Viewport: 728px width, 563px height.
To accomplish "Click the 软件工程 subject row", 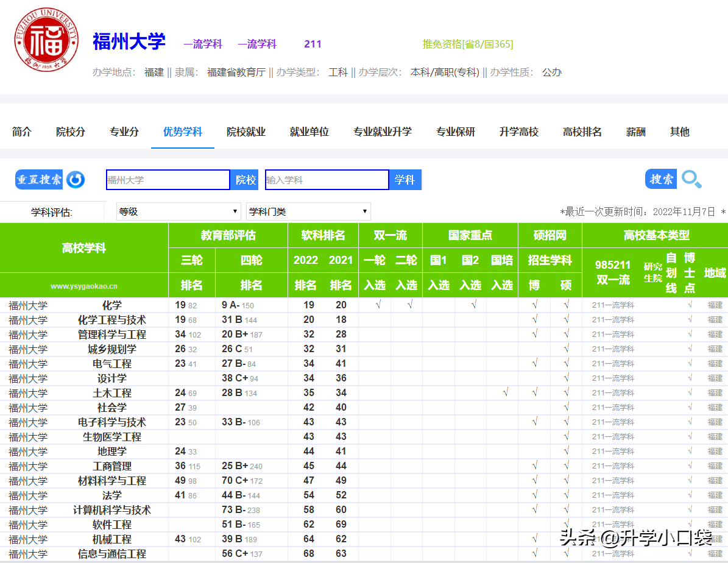I will (364, 525).
